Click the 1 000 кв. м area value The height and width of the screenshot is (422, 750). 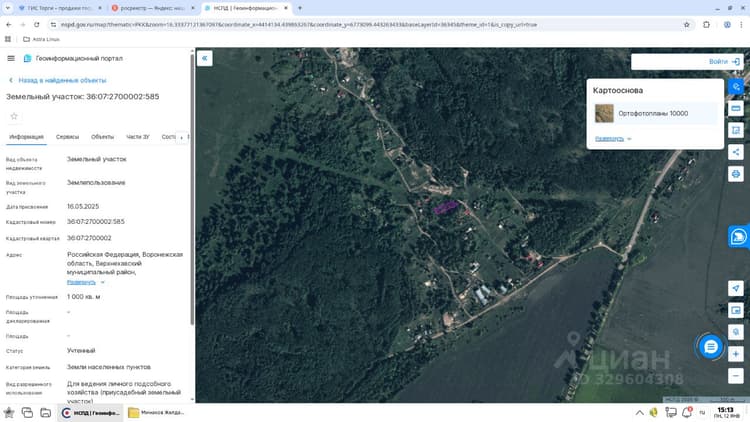point(84,297)
